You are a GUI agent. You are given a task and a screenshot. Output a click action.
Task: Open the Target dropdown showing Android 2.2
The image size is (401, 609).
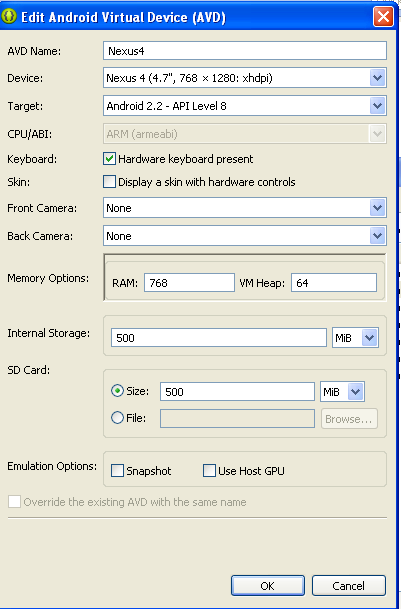pyautogui.click(x=245, y=106)
